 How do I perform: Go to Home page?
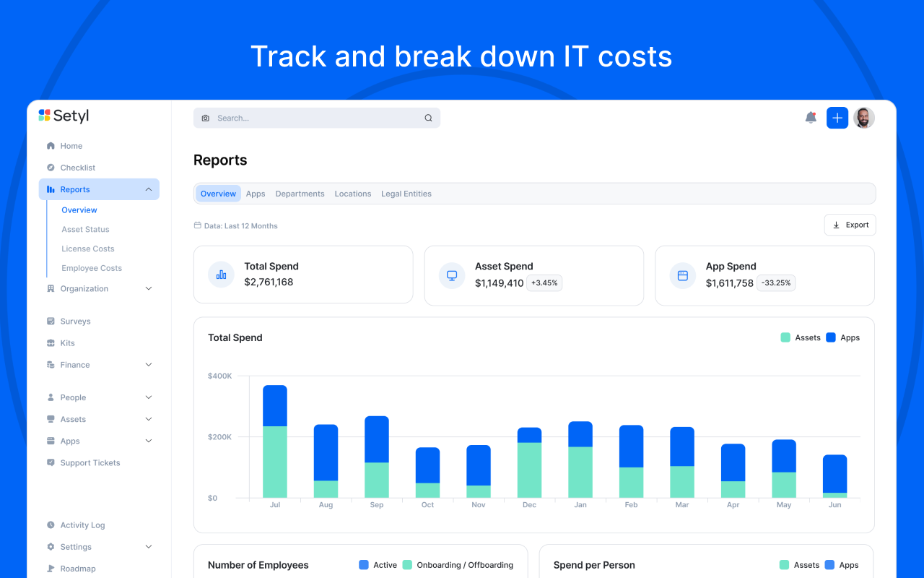tap(71, 146)
